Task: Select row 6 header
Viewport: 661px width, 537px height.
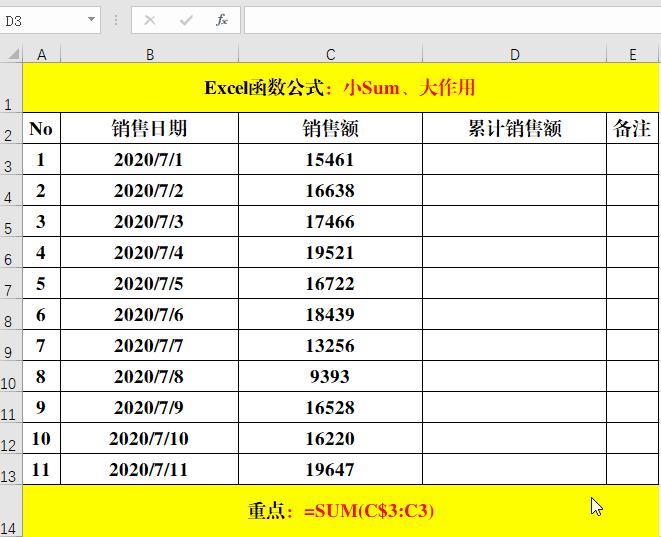Action: click(x=11, y=252)
